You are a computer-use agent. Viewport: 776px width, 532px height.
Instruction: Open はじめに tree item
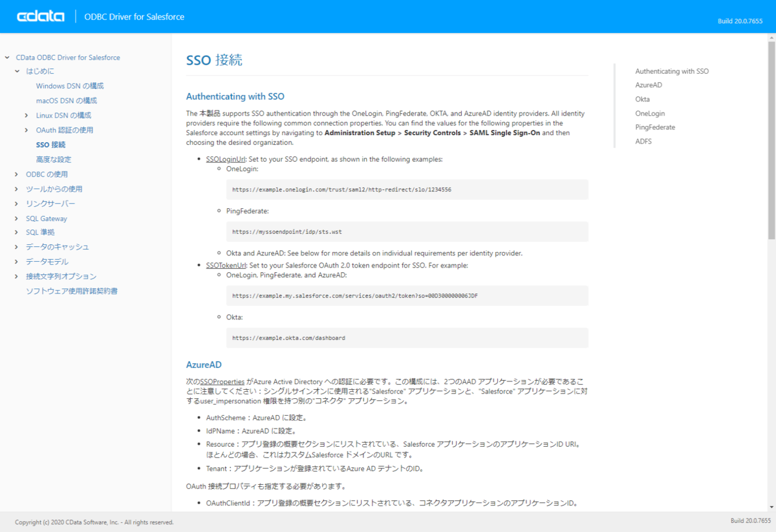(40, 71)
